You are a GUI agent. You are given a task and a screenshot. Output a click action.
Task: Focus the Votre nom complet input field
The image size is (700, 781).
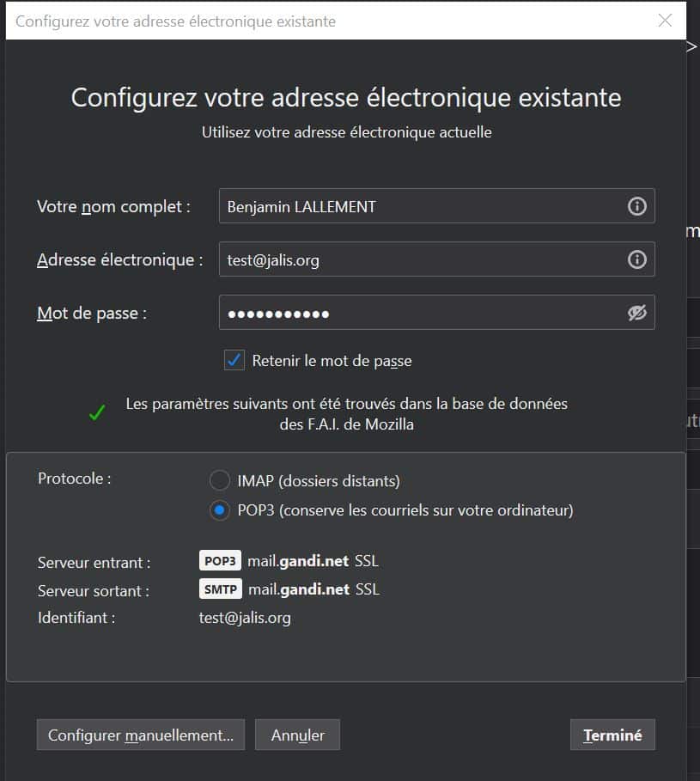pyautogui.click(x=421, y=206)
